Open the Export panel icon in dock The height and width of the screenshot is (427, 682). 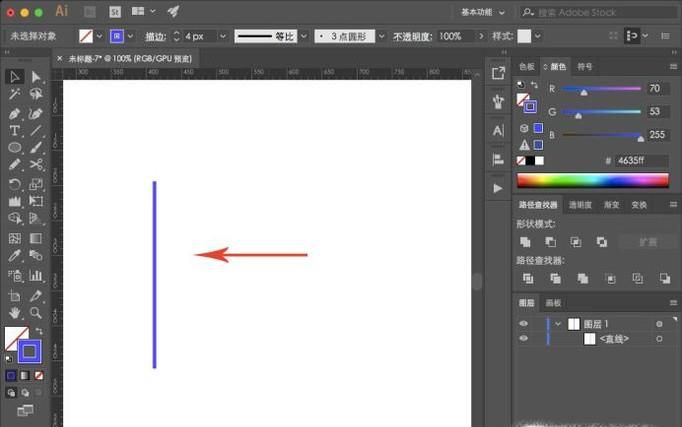(x=498, y=73)
